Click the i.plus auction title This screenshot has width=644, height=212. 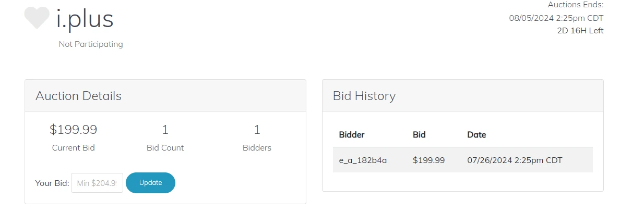pyautogui.click(x=85, y=19)
